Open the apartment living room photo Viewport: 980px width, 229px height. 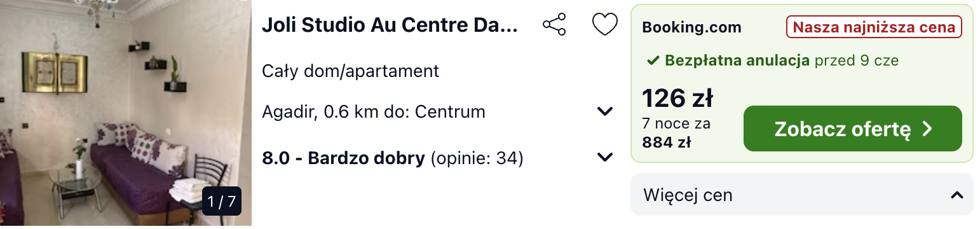click(x=126, y=113)
